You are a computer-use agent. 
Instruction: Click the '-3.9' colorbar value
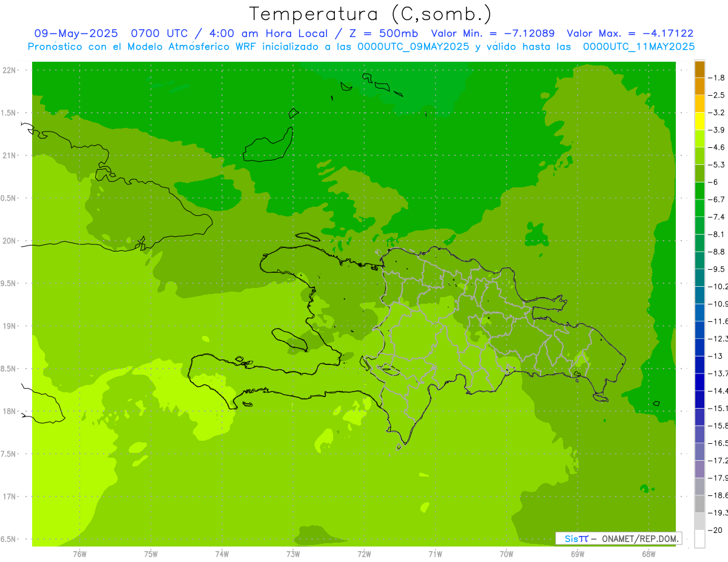(716, 130)
